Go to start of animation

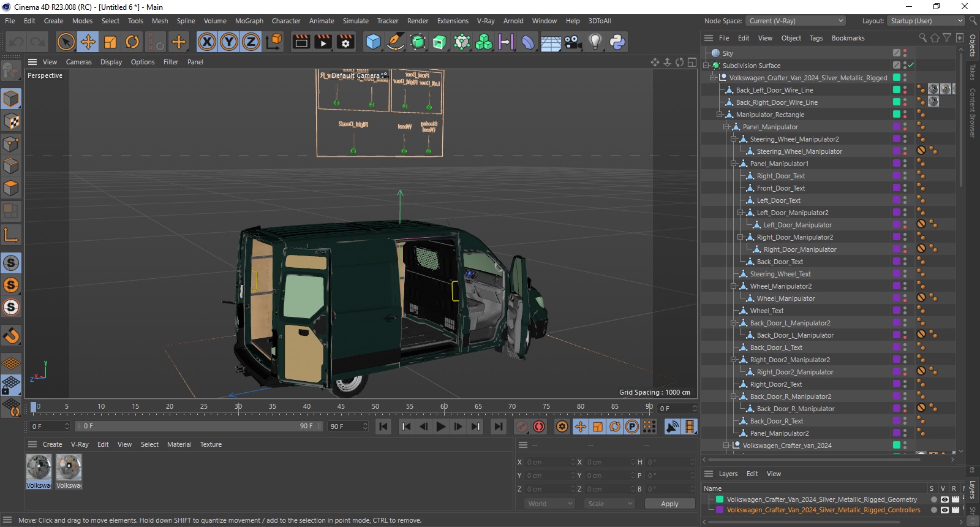tap(383, 427)
